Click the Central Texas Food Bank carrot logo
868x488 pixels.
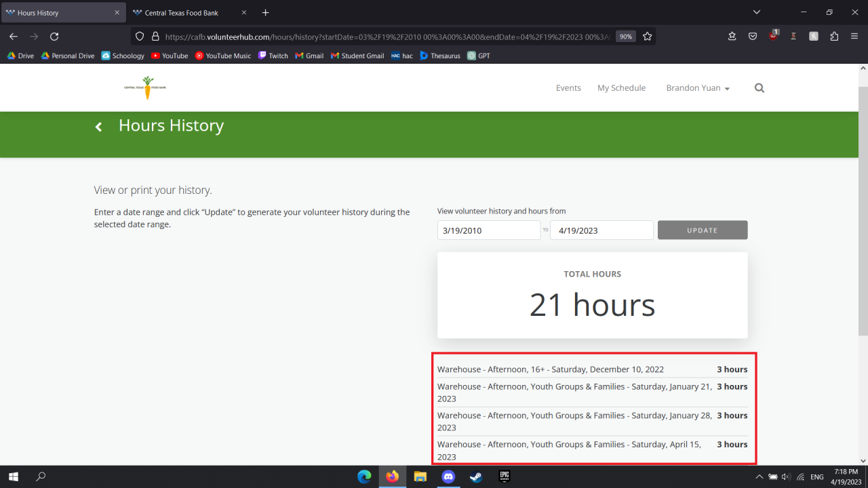(x=146, y=87)
